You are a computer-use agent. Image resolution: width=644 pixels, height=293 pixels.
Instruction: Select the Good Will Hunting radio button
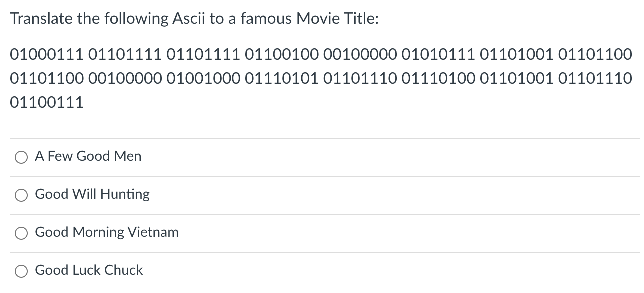tap(21, 195)
